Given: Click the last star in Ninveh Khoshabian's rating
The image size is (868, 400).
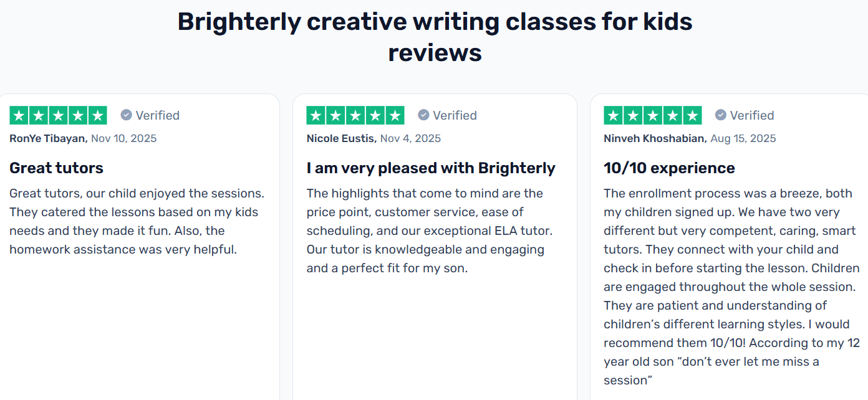Looking at the screenshot, I should pyautogui.click(x=692, y=115).
